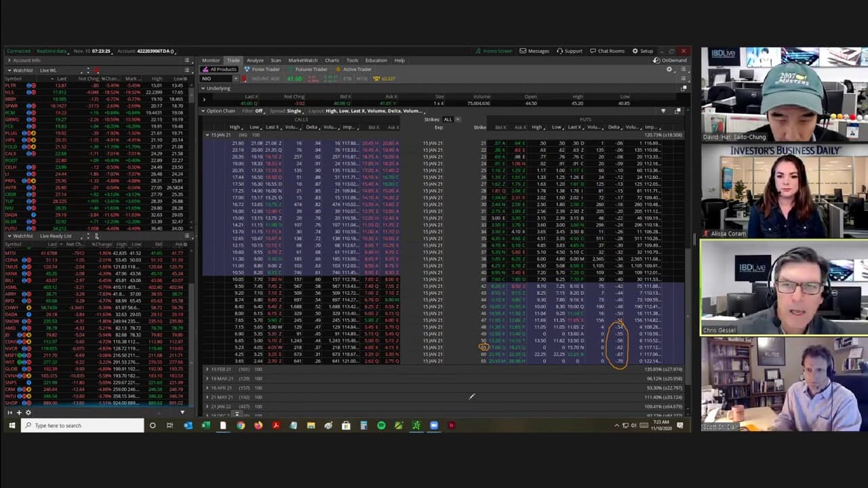Open the Support headset option
Screen dimensions: 868x488
(570, 51)
